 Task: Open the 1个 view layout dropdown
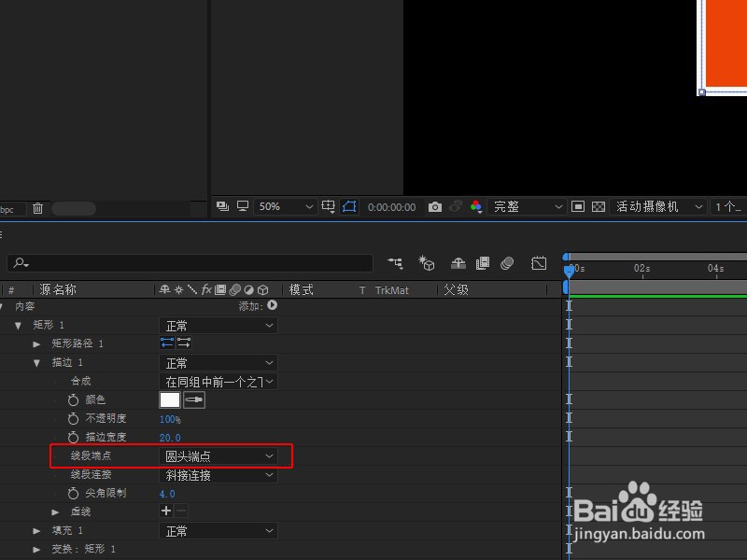tap(728, 206)
